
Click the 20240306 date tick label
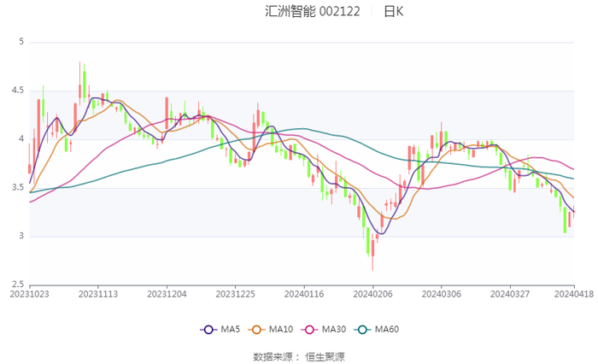[x=441, y=292]
